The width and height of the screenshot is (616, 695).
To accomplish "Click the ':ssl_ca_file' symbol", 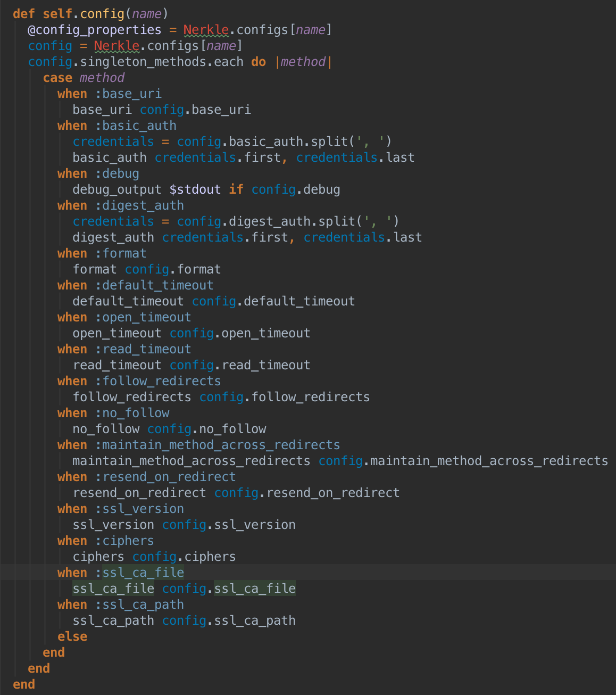I will click(x=139, y=573).
